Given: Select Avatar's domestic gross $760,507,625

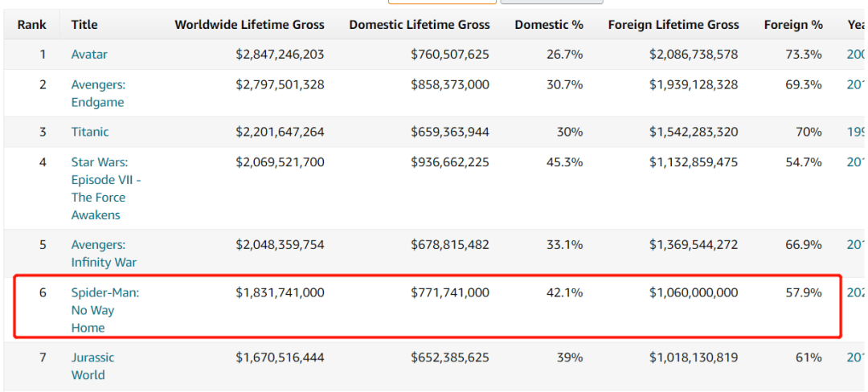Looking at the screenshot, I should 450,54.
